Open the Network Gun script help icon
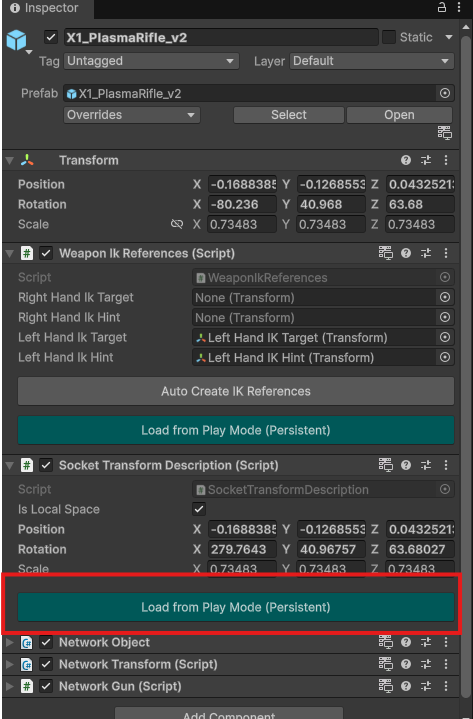473x719 pixels. pyautogui.click(x=406, y=686)
